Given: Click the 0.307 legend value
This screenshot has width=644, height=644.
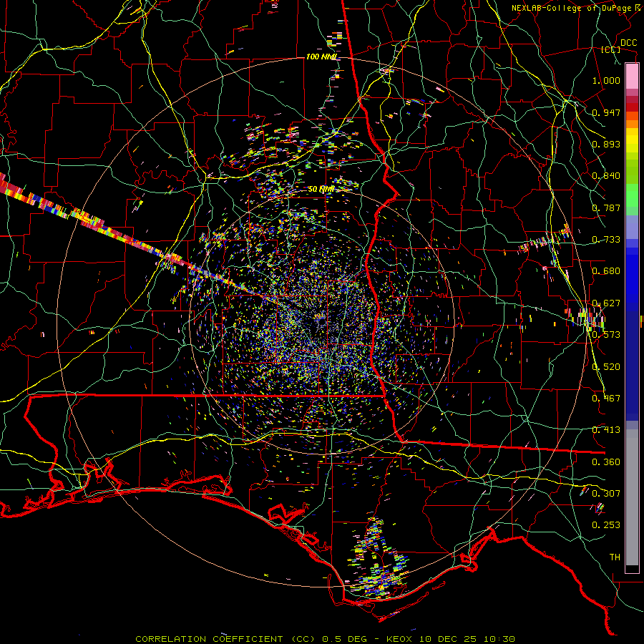Looking at the screenshot, I should tap(606, 494).
